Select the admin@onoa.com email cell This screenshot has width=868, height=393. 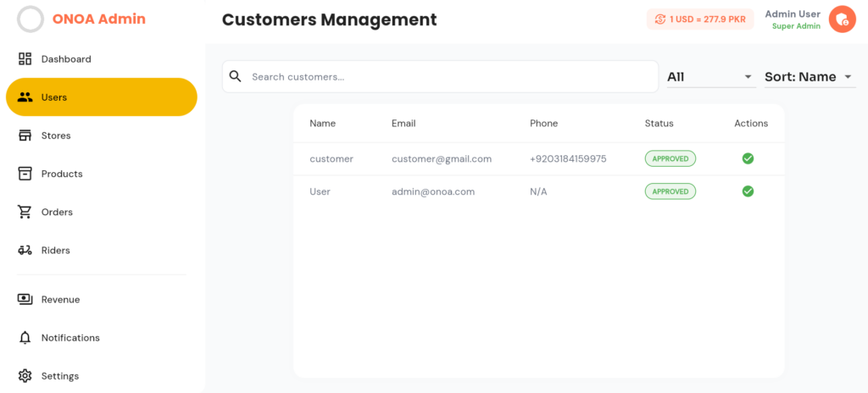(x=433, y=191)
